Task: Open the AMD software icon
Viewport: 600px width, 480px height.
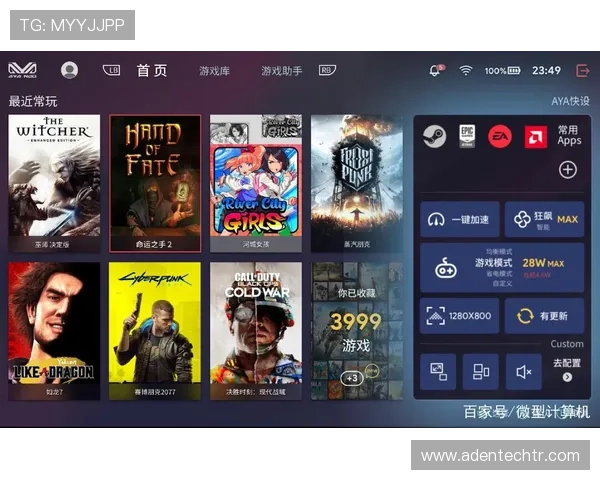Action: 536,137
